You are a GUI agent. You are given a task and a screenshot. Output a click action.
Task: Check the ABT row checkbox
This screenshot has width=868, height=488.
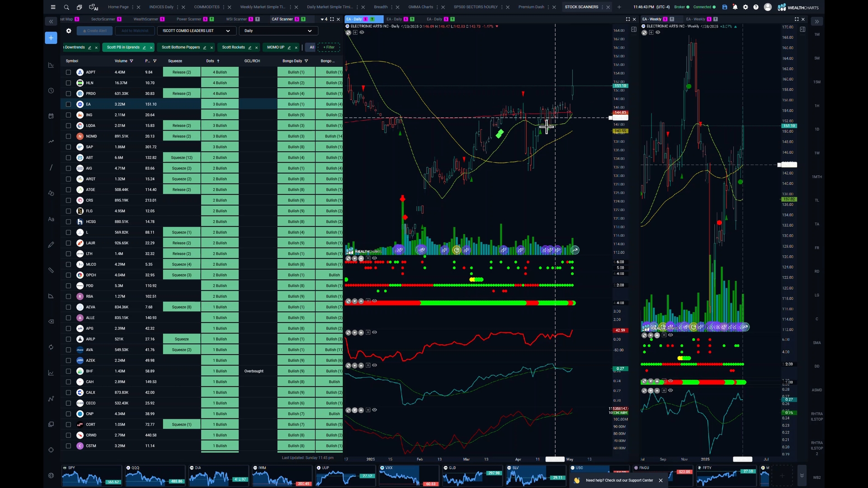68,158
